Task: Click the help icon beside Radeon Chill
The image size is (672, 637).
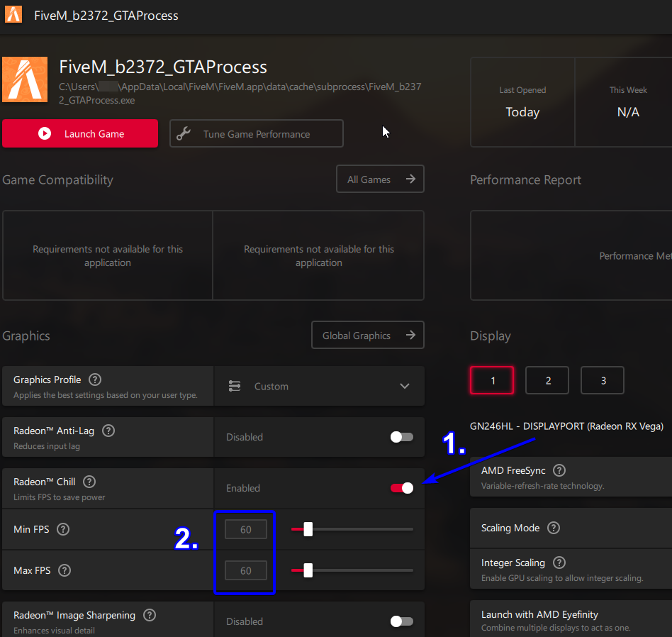Action: coord(89,482)
